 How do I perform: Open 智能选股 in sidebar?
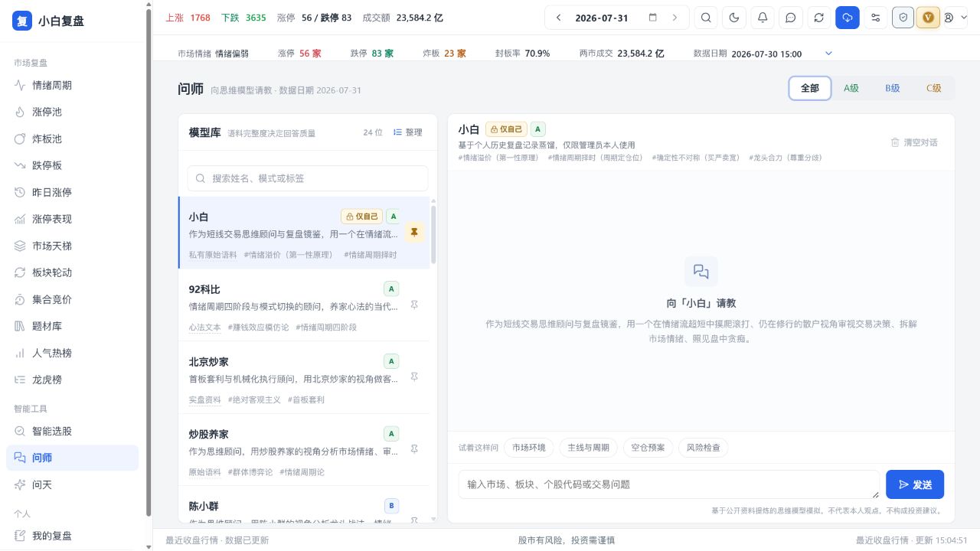[x=72, y=432]
